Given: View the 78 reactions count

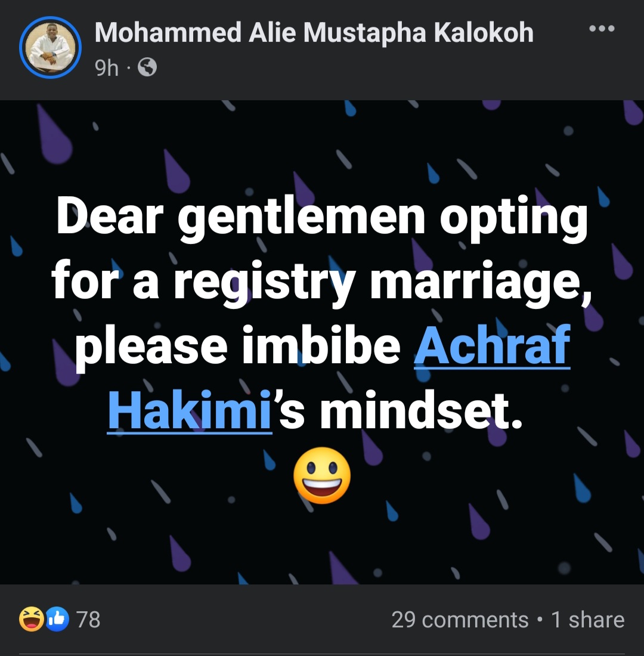Looking at the screenshot, I should pos(89,620).
